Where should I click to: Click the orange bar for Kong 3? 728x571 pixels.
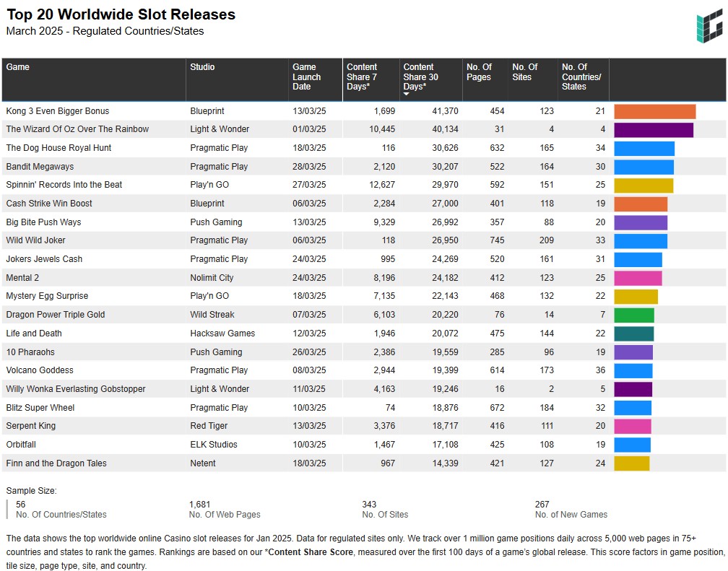[654, 111]
